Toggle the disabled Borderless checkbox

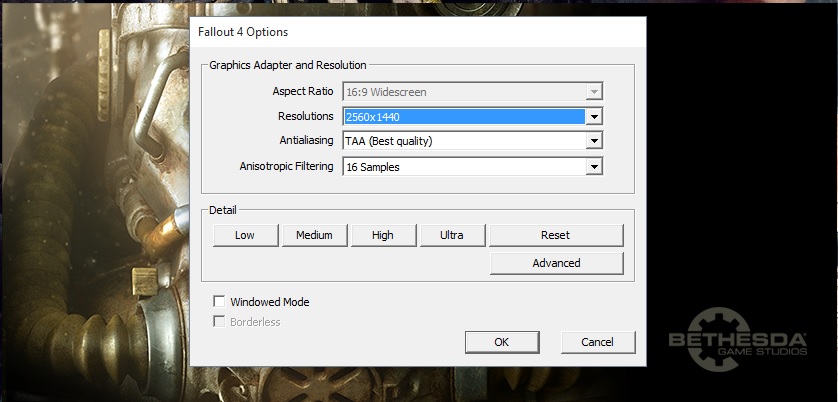[x=219, y=321]
